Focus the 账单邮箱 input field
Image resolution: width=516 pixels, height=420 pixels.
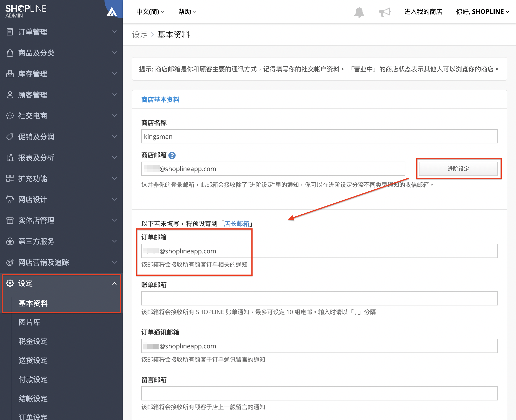(x=319, y=298)
